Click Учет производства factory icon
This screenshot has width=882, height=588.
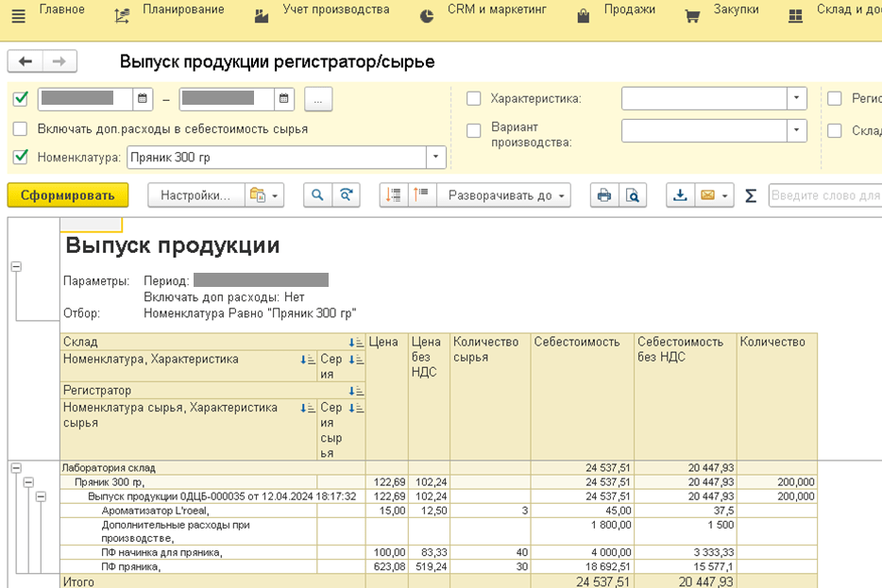(262, 16)
